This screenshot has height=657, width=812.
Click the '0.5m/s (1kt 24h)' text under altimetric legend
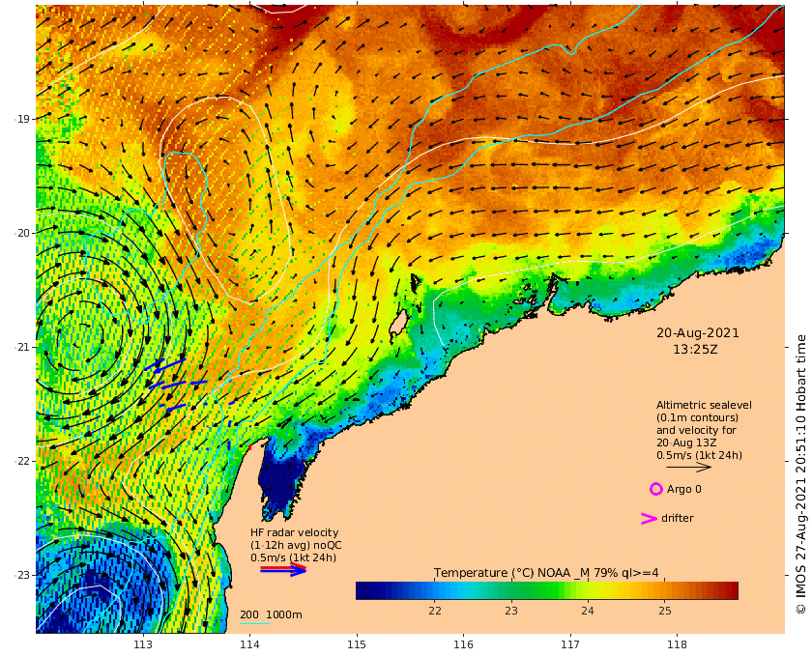point(699,456)
